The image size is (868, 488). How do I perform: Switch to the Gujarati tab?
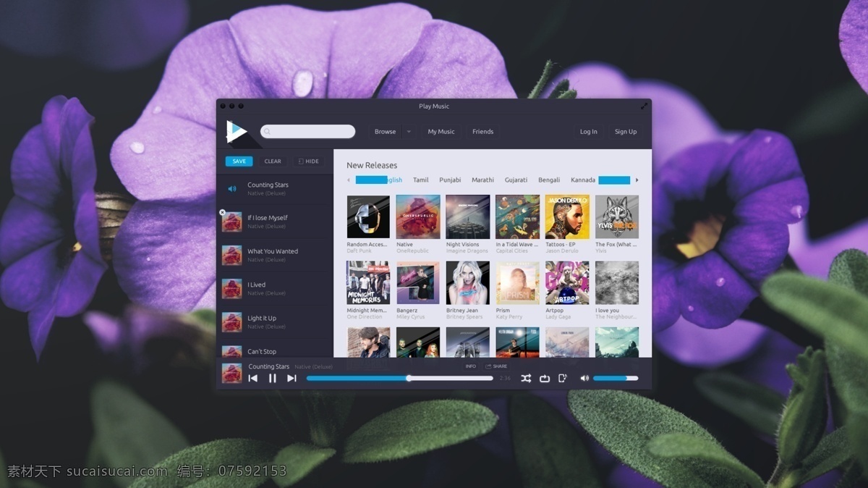(516, 180)
